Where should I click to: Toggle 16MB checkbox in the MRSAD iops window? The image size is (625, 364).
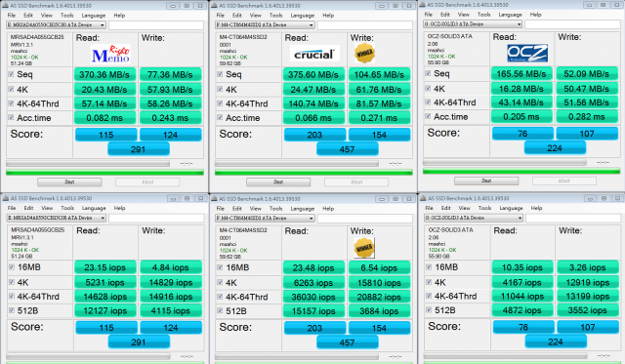[12, 267]
